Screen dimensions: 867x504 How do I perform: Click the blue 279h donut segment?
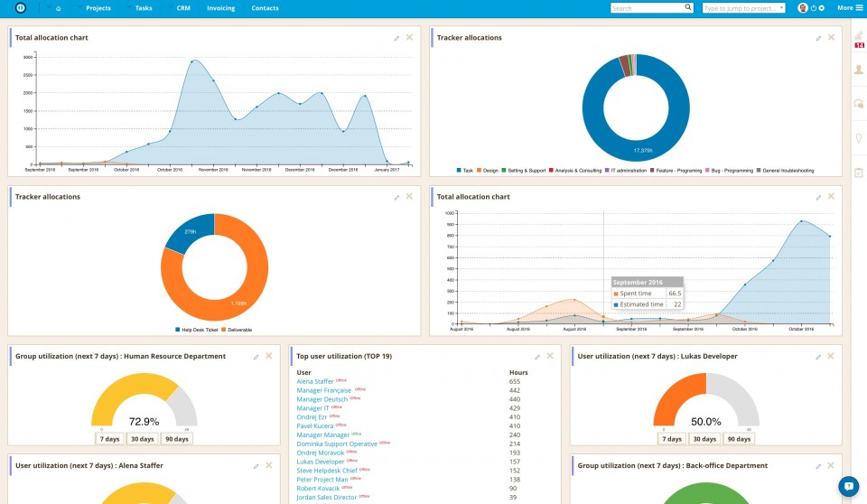click(x=191, y=232)
